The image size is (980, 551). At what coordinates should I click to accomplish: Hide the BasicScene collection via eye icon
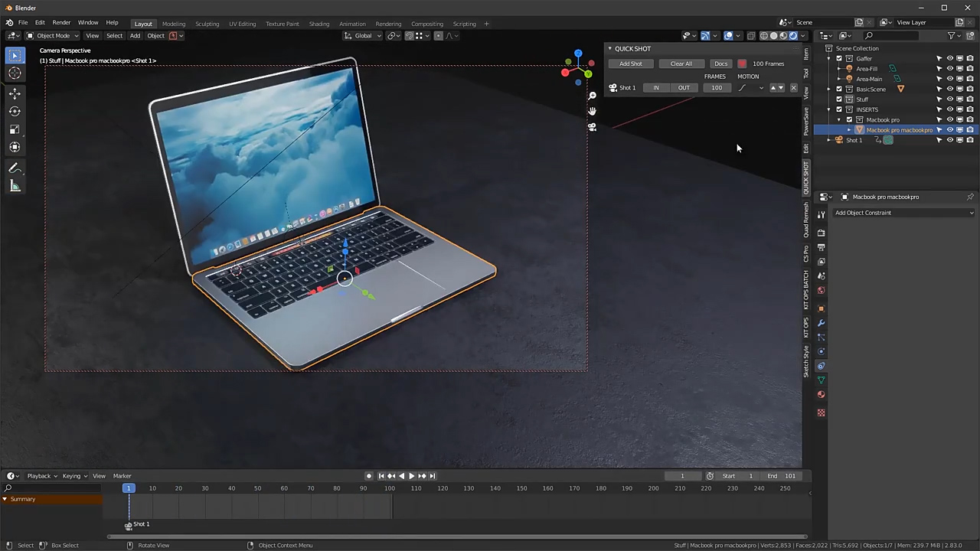[949, 89]
